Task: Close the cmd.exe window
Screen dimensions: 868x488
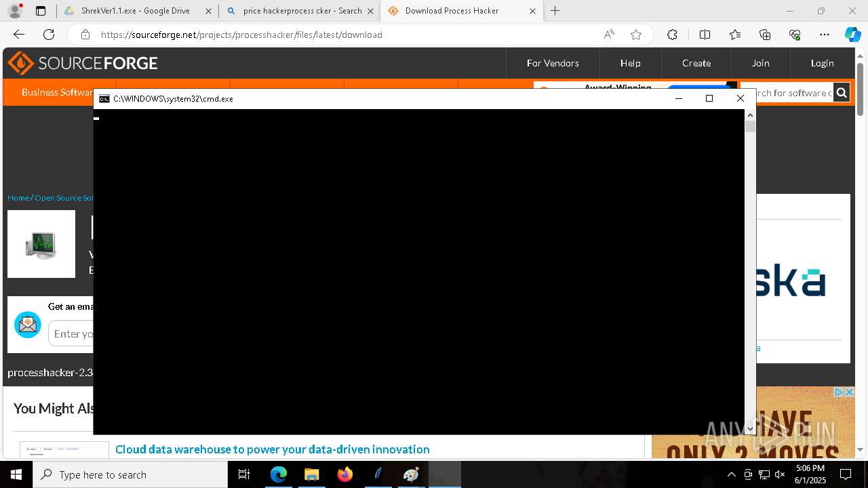Action: tap(741, 98)
